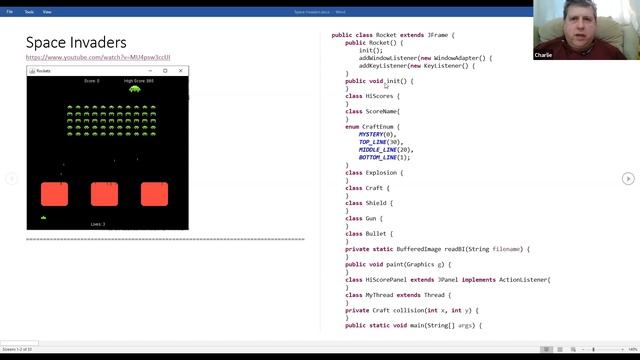Go to the previous page using the left arrow
640x360 pixels.
pyautogui.click(x=11, y=178)
